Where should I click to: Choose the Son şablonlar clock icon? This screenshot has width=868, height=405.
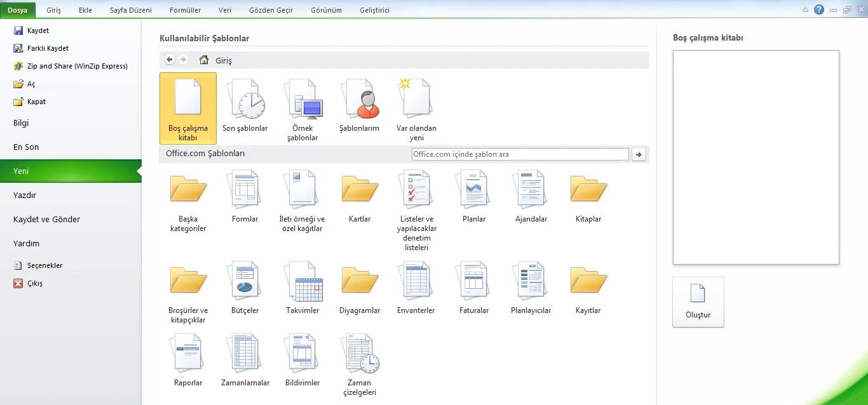pos(245,100)
